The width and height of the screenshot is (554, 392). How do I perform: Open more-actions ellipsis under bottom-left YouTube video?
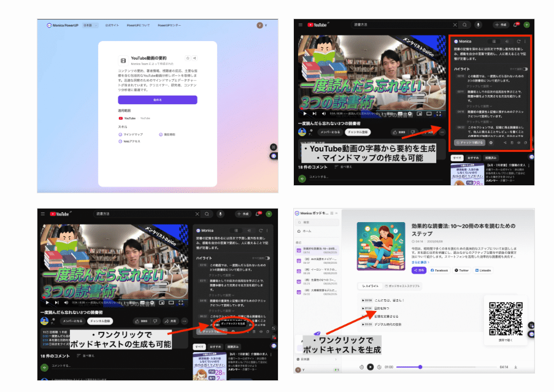tap(185, 321)
